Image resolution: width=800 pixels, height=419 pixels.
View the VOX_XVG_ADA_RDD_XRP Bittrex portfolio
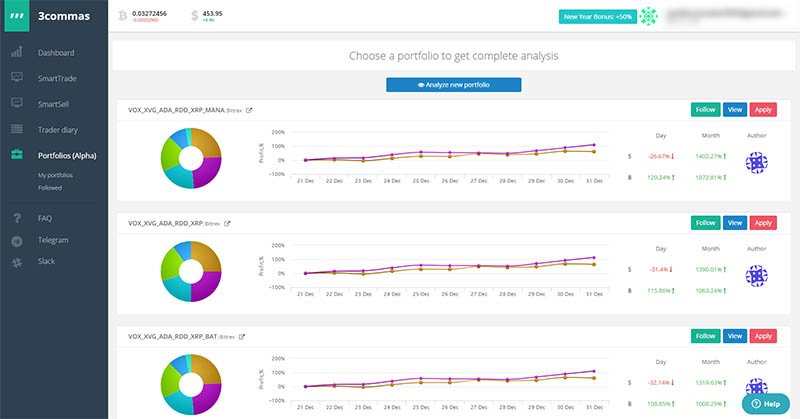[x=735, y=223]
